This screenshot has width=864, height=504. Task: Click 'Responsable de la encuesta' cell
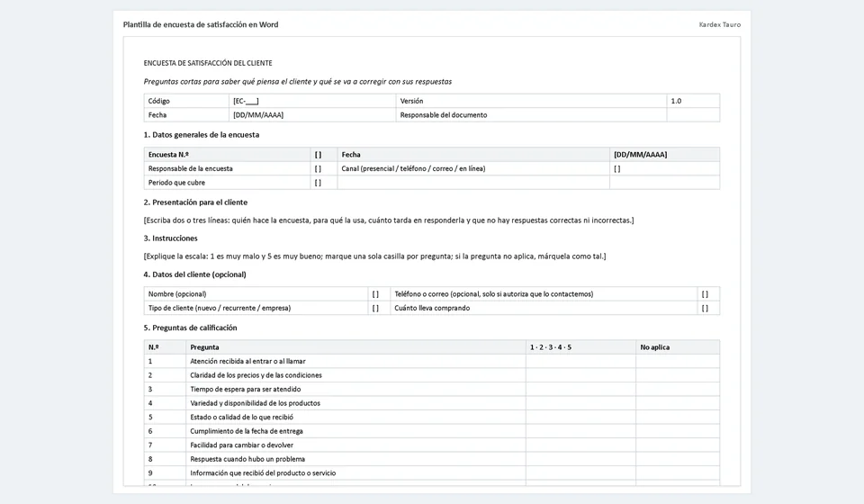[x=227, y=168]
